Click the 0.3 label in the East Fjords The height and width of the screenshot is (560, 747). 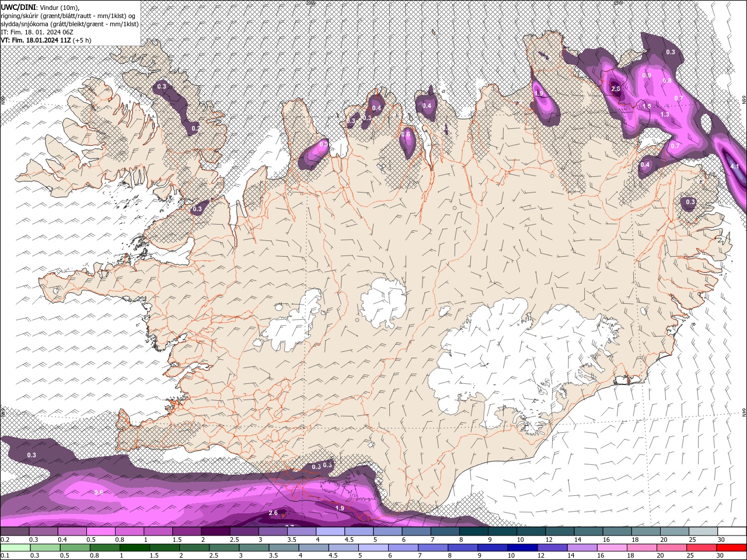(x=690, y=202)
